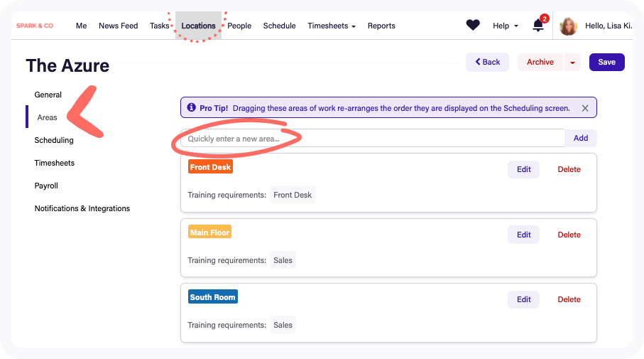
Task: Click Lisa's profile avatar picture
Action: pyautogui.click(x=568, y=26)
